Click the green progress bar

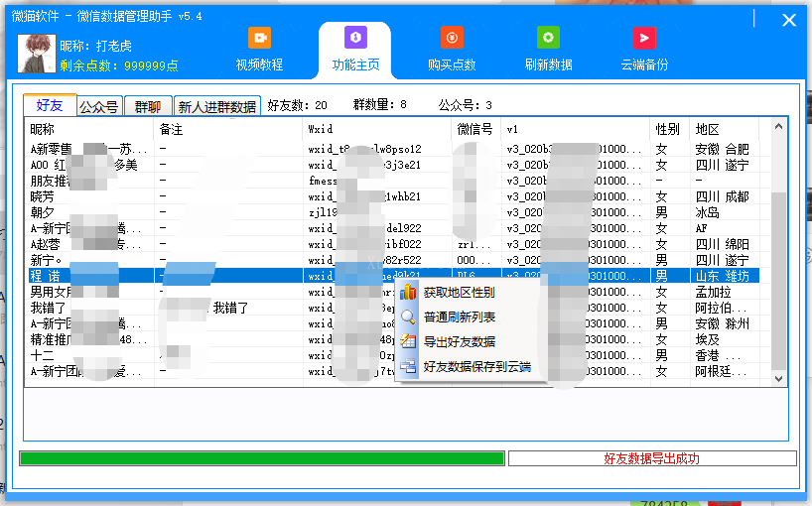[x=262, y=458]
